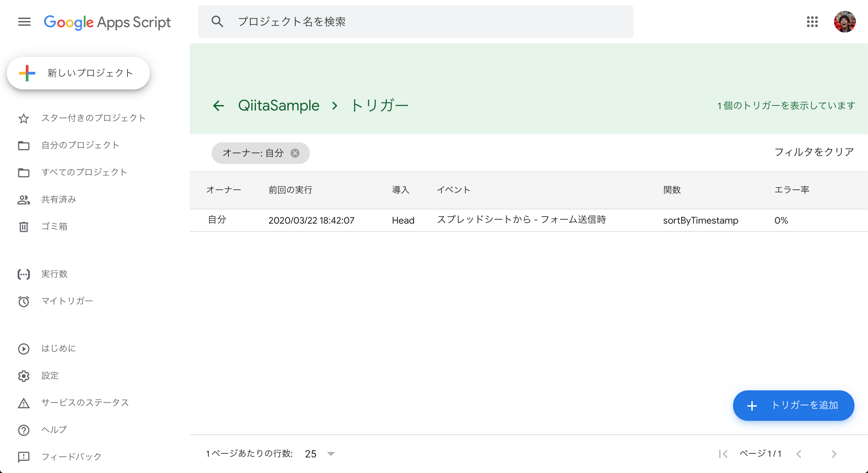This screenshot has height=473, width=868.
Task: Click フィルタをクリア link
Action: (x=814, y=152)
